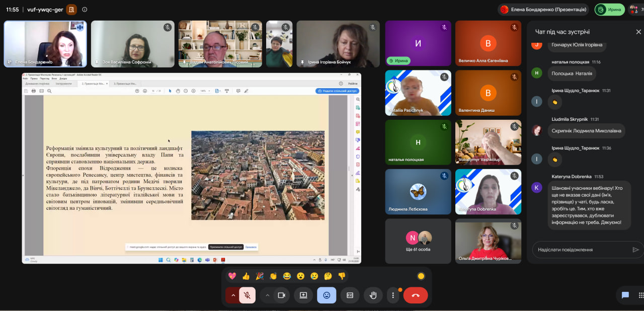Send the surprised face reaction
This screenshot has height=311, width=644.
(301, 276)
